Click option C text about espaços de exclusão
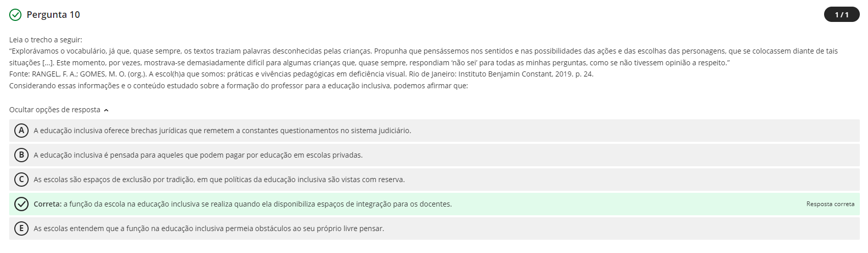 219,180
